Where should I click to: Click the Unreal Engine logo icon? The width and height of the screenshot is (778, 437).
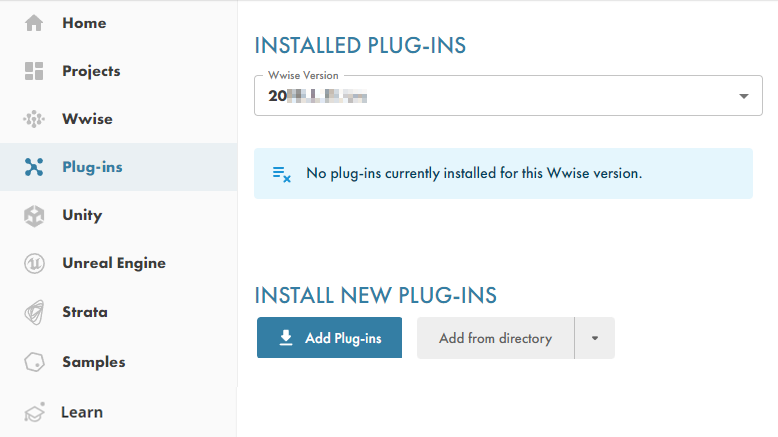(x=34, y=263)
